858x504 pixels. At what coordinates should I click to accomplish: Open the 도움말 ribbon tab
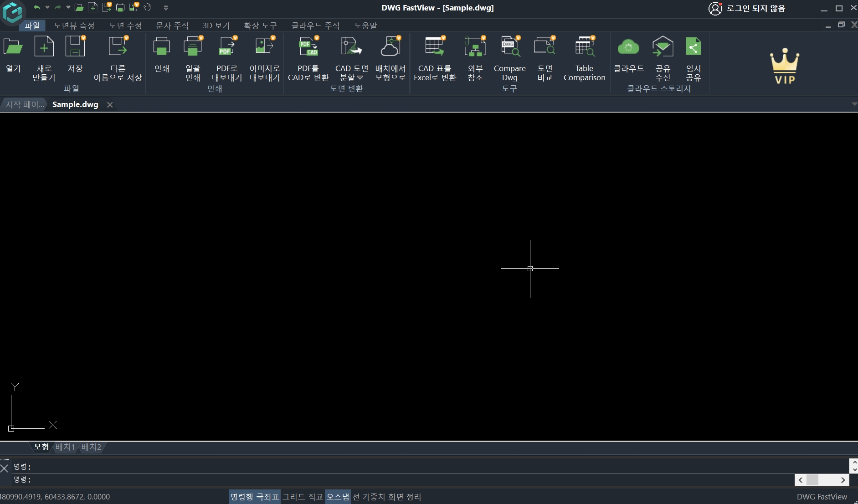pyautogui.click(x=365, y=26)
